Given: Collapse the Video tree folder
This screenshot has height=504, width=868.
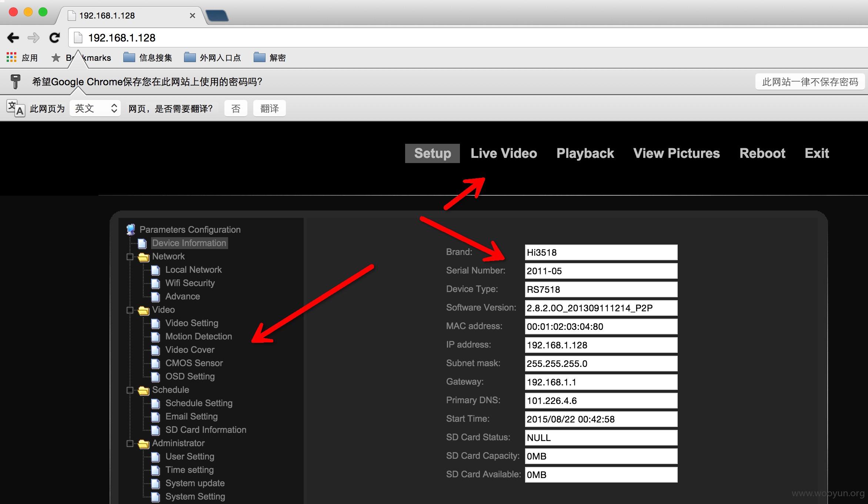Looking at the screenshot, I should (x=130, y=310).
